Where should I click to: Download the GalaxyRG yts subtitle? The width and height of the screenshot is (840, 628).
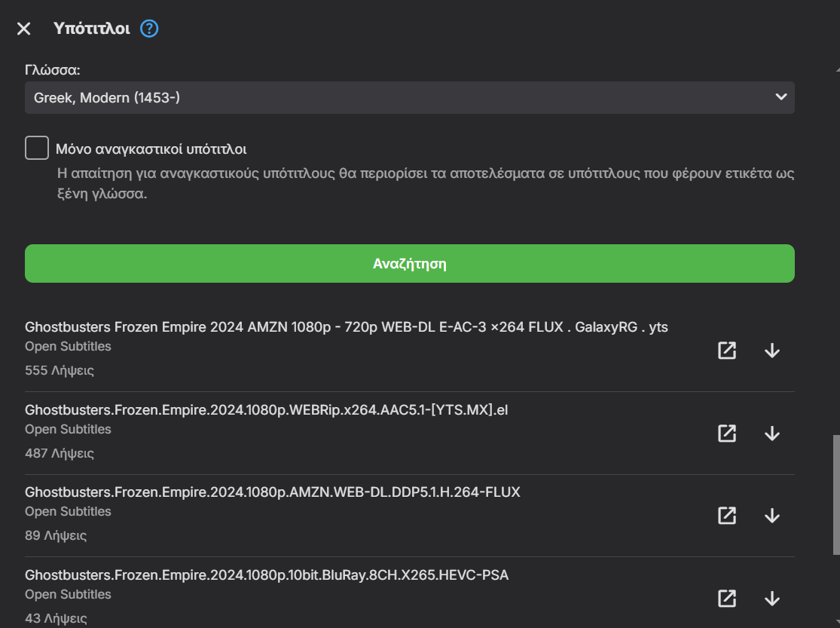click(771, 351)
